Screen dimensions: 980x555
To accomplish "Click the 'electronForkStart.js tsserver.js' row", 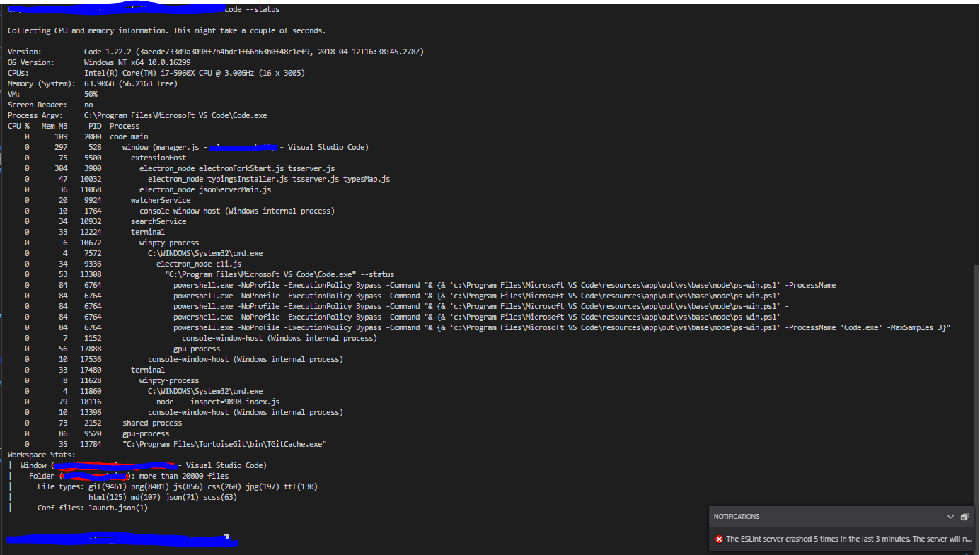I will pos(180,169).
